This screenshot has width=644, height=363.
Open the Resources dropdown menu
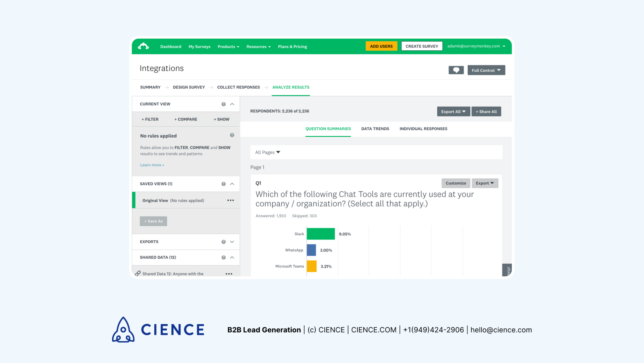coord(258,46)
